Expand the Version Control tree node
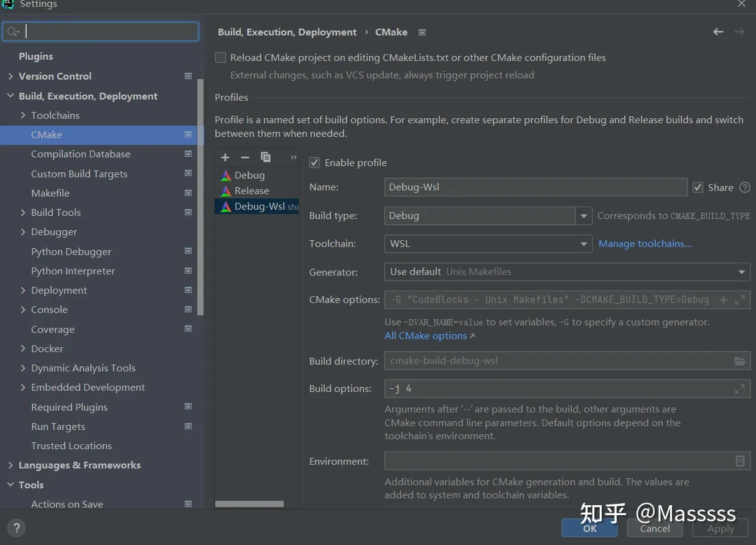This screenshot has width=756, height=545. click(x=11, y=76)
